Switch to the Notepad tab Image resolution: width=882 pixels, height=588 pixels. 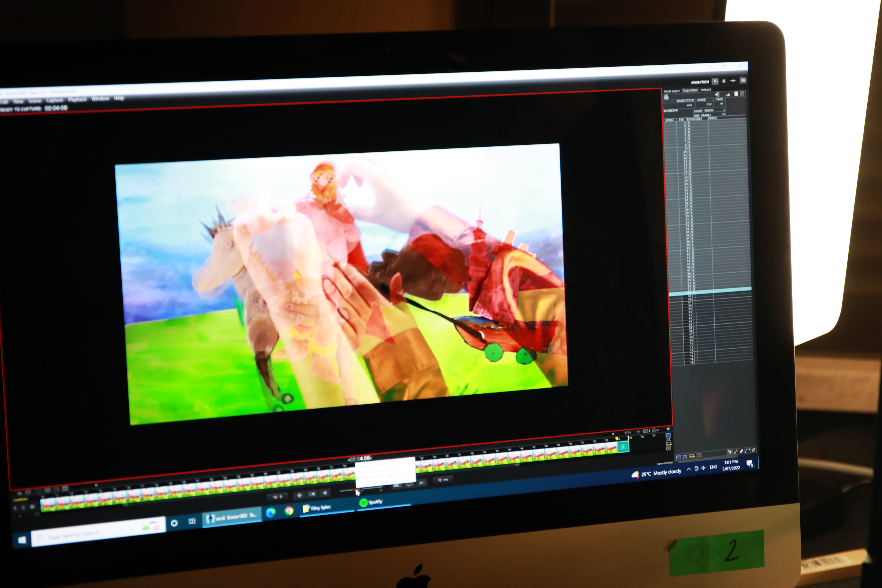click(x=706, y=90)
